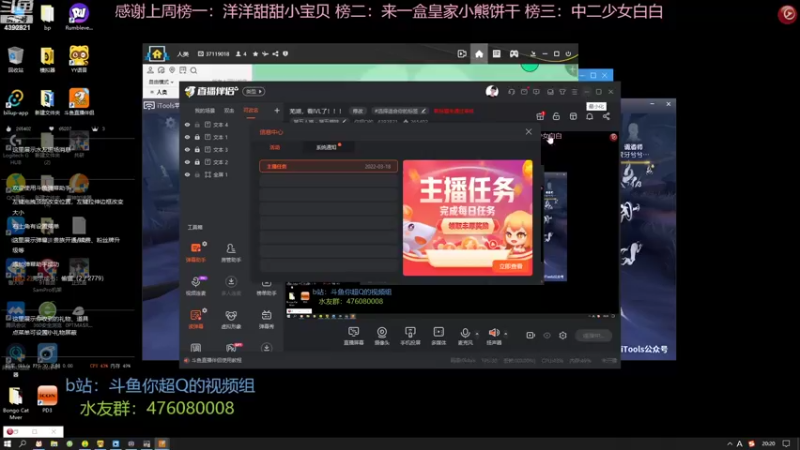
Task: Select the second scene tab
Action: pos(230,111)
